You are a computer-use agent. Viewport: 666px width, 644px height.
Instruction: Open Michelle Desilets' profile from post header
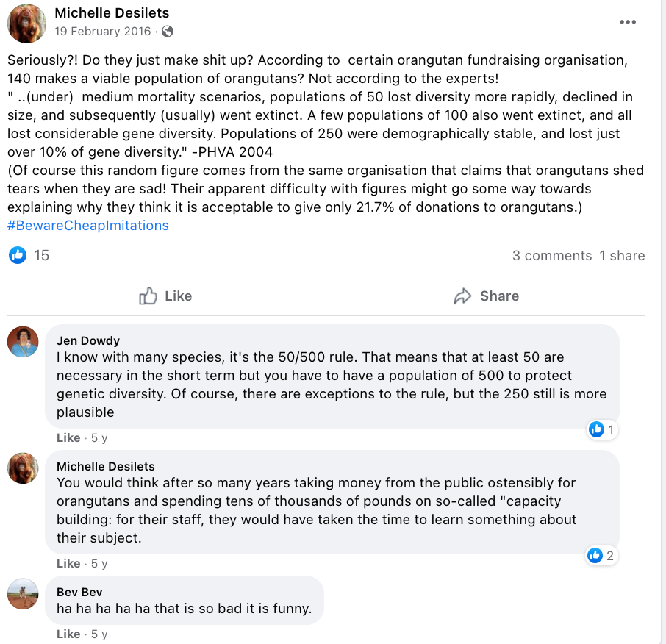coord(112,12)
